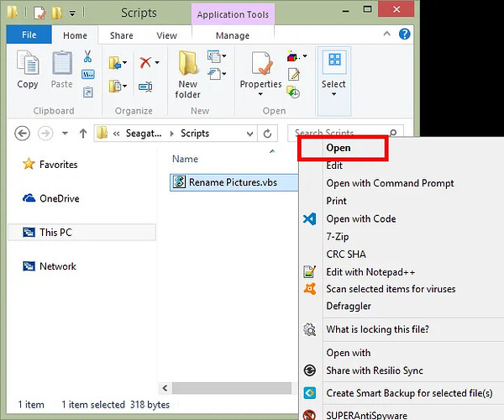Open the Delete dropdown arrow
The image size is (504, 420).
[157, 63]
